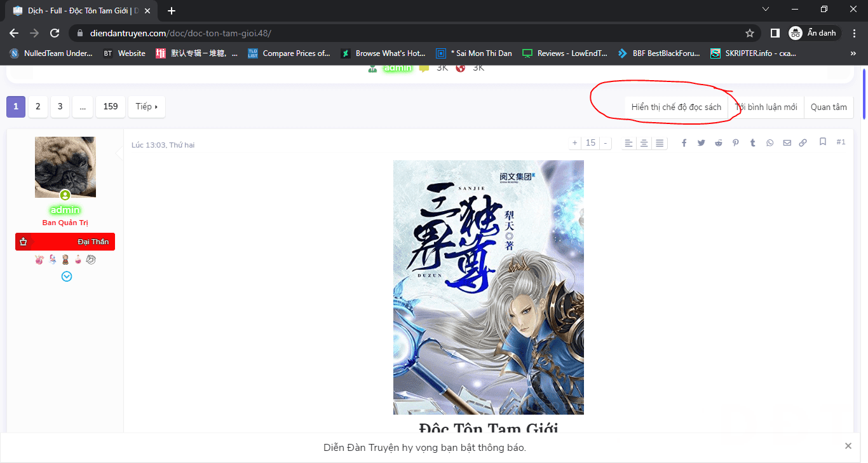Open the tab search dropdown arrow
The width and height of the screenshot is (868, 463).
[766, 9]
